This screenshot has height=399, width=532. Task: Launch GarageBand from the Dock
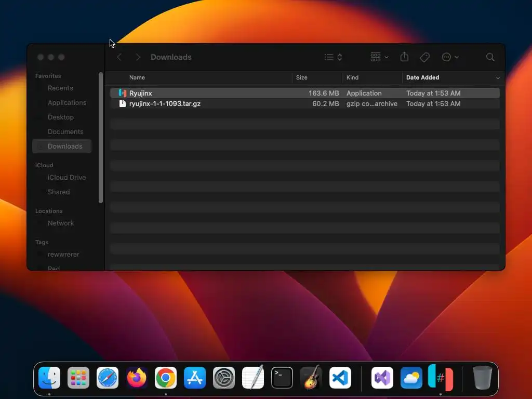coord(311,377)
